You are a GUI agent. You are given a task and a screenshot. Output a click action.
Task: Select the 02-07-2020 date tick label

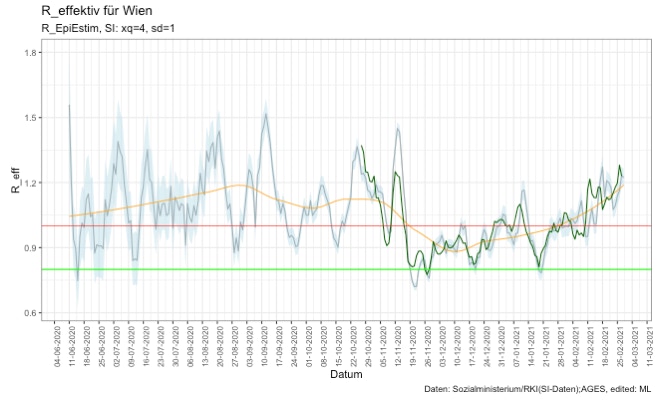tap(118, 343)
